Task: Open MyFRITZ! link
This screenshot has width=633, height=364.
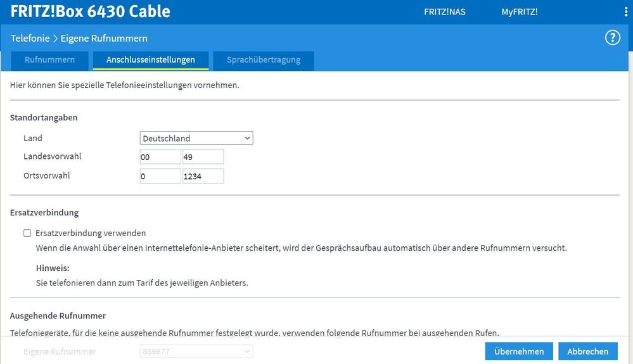Action: tap(520, 12)
